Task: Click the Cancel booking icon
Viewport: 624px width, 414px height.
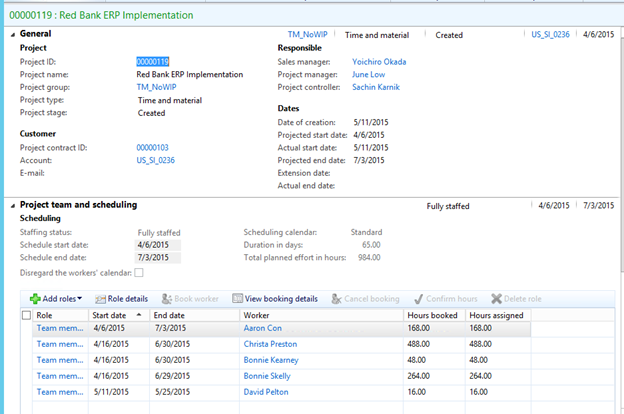Action: 336,299
